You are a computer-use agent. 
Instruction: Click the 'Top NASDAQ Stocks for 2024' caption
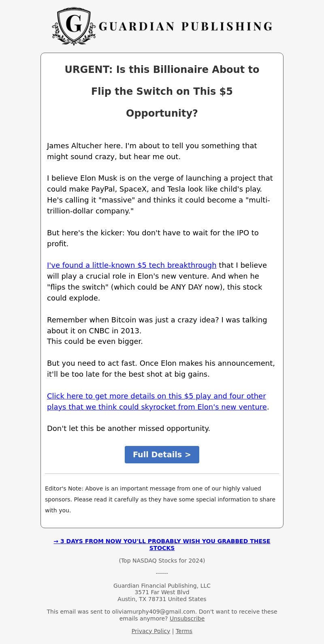coord(162,561)
